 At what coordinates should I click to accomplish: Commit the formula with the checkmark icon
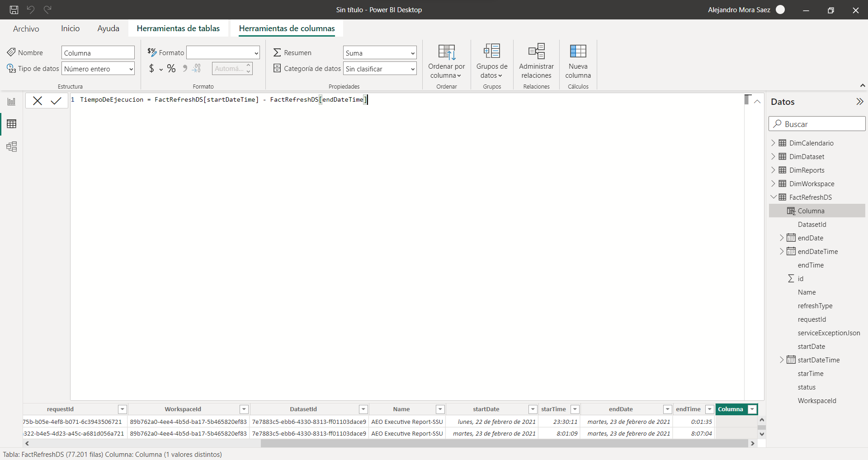tap(56, 101)
